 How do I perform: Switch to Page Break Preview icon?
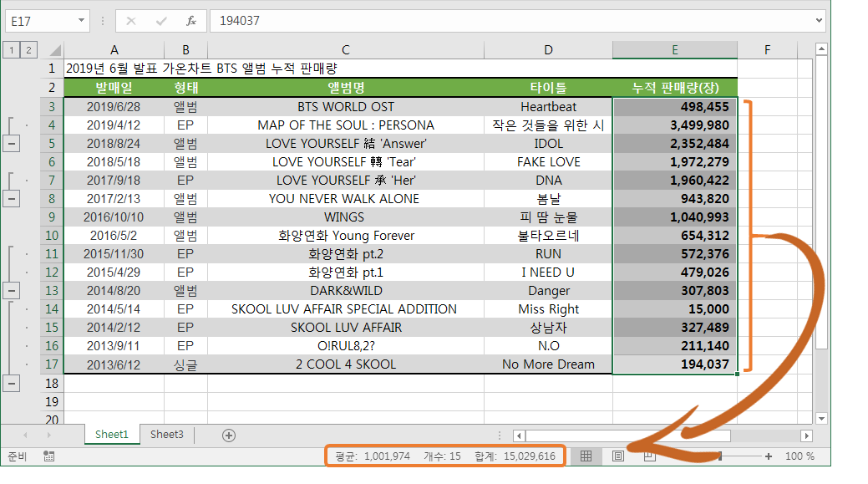click(650, 456)
